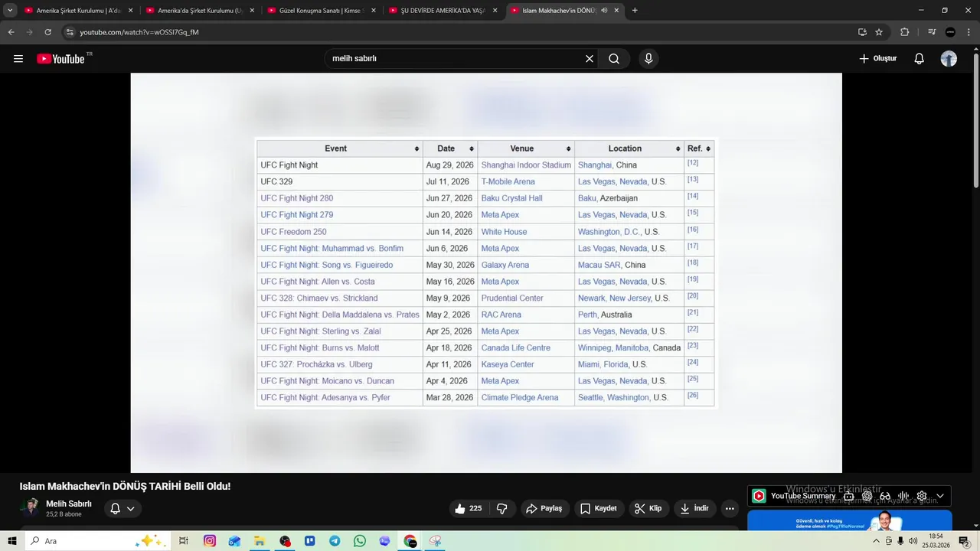Open Windows Task View

(x=184, y=541)
